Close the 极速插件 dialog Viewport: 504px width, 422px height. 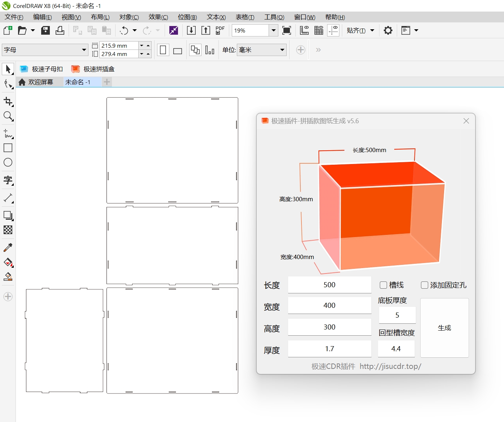point(466,121)
